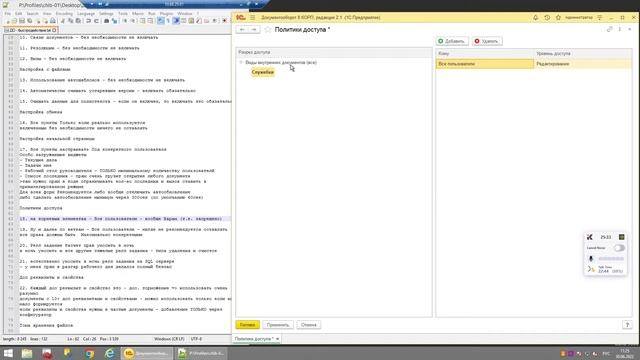Open the 1C main menu hamburger icon
Viewport: 640px width, 360px height.
pyautogui.click(x=252, y=18)
